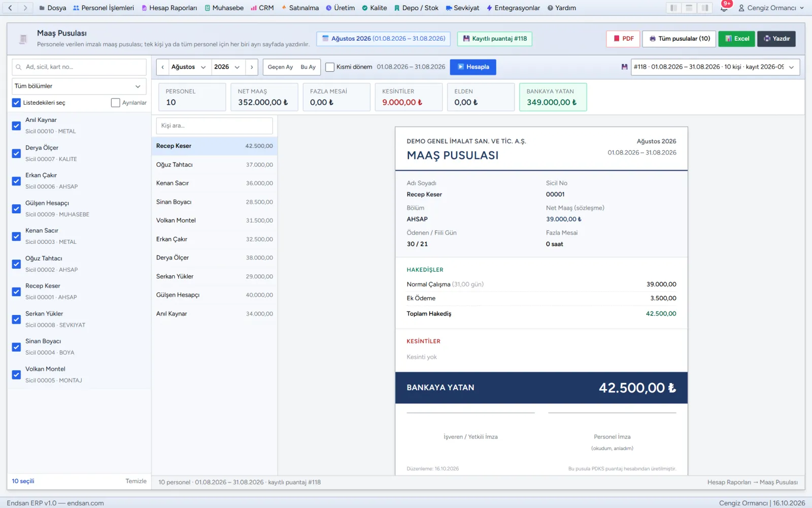Show the left sidebar layout icon
The width and height of the screenshot is (812, 508).
pyautogui.click(x=673, y=8)
